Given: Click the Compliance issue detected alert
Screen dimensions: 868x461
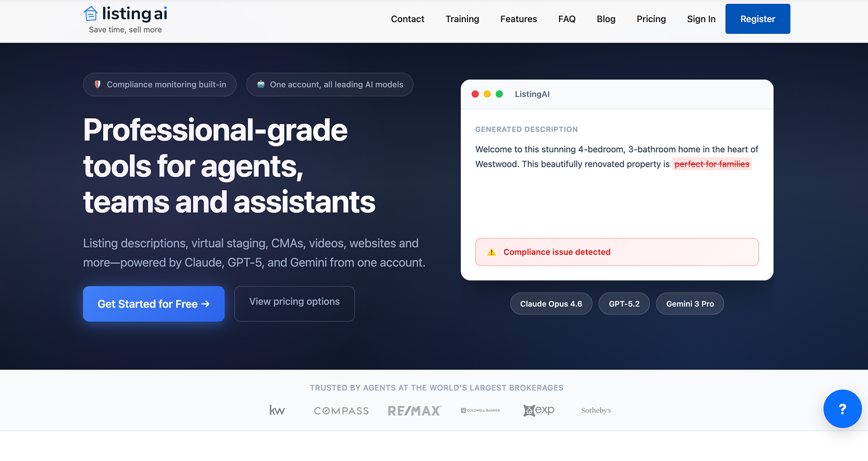Looking at the screenshot, I should point(617,252).
